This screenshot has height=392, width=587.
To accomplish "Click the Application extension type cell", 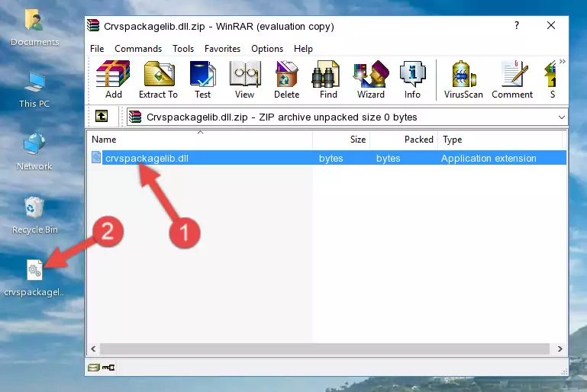I will (x=489, y=158).
